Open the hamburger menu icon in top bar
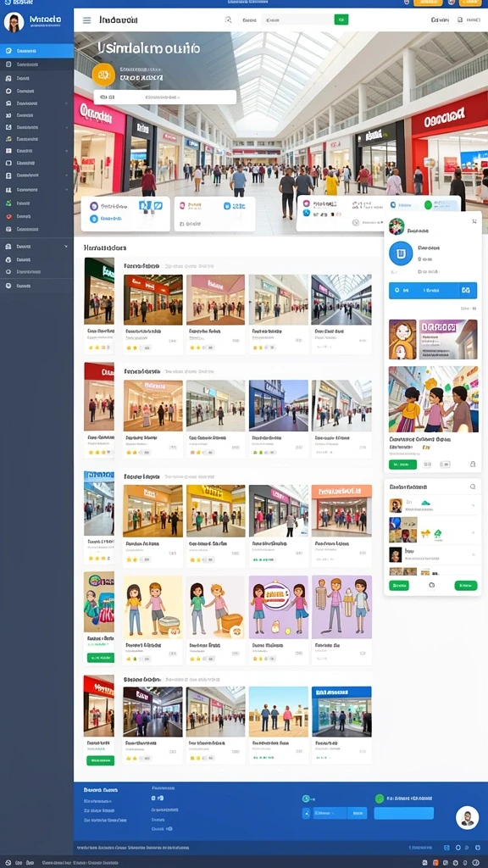The image size is (488, 868). pos(87,20)
